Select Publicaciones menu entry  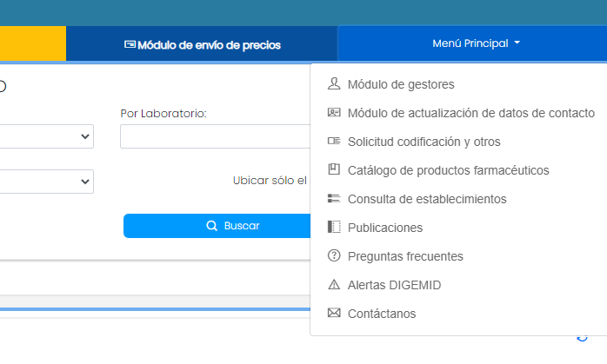point(384,228)
